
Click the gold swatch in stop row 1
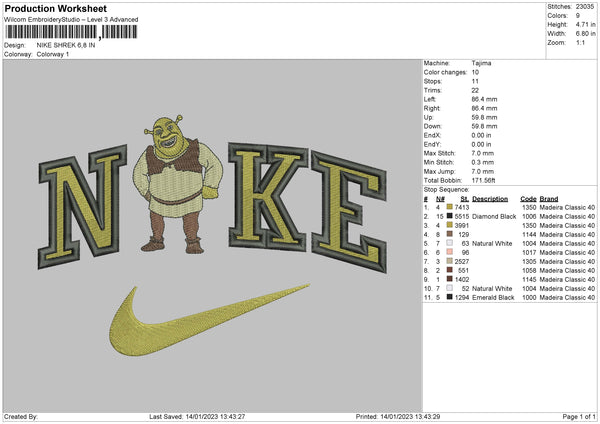pyautogui.click(x=450, y=207)
